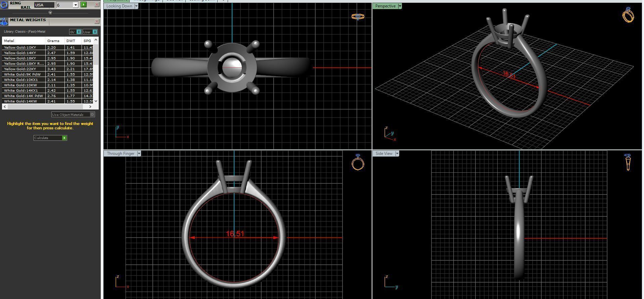Select the Yellow Gold:18KY row
The height and width of the screenshot is (299, 644).
point(48,58)
